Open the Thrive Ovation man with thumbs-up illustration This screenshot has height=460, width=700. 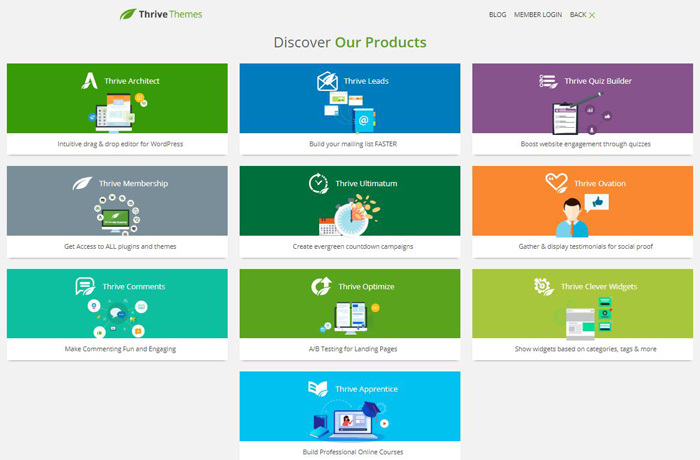click(582, 215)
